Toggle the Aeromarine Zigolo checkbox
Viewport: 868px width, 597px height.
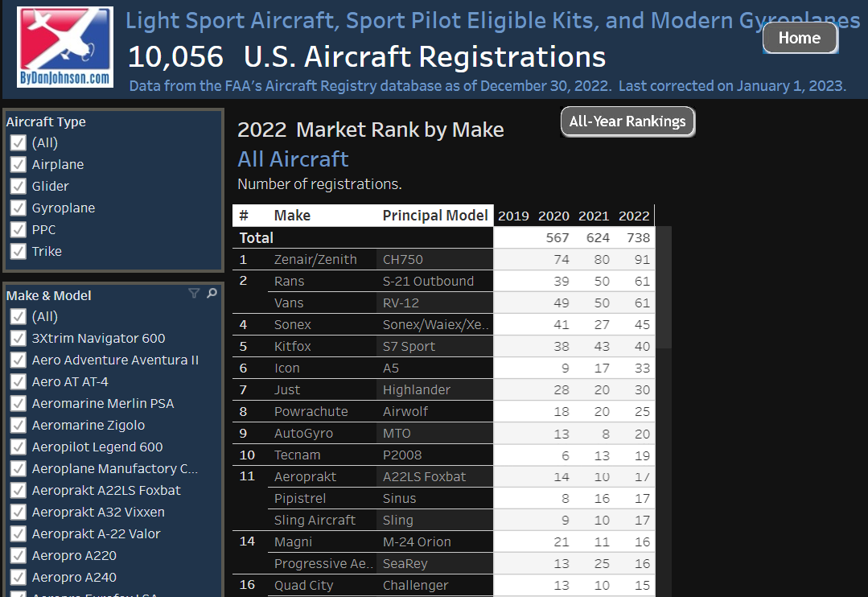tap(18, 425)
